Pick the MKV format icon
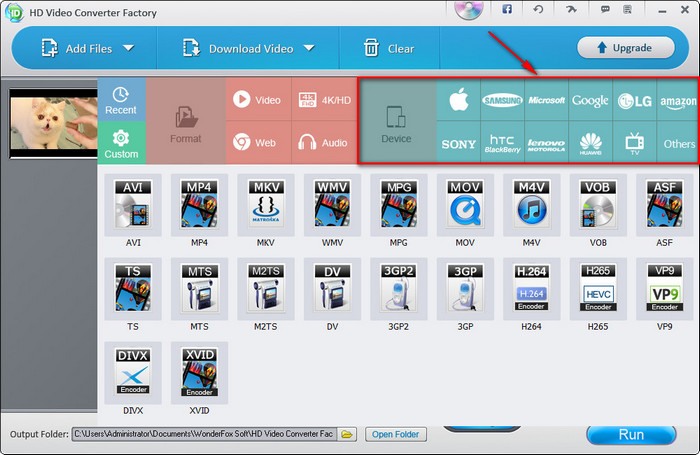The height and width of the screenshot is (455, 700). 266,205
